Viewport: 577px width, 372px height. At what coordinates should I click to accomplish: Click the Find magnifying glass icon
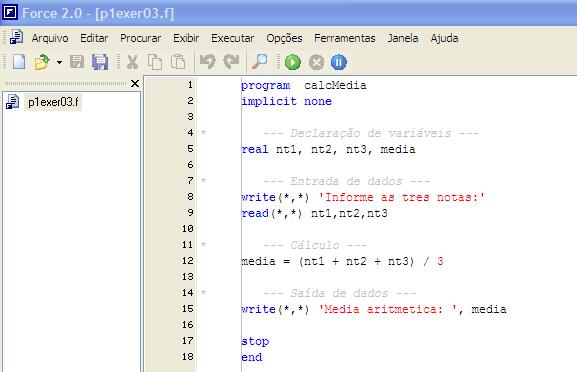pyautogui.click(x=260, y=61)
